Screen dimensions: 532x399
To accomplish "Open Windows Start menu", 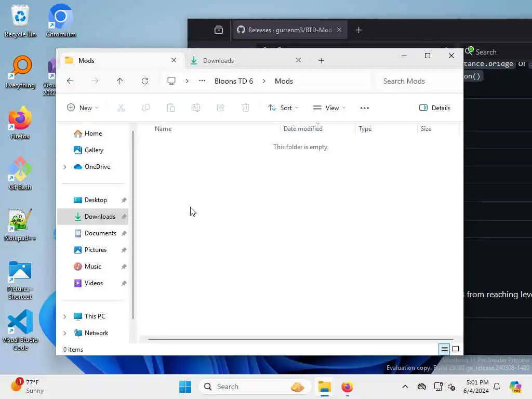I will click(x=185, y=387).
